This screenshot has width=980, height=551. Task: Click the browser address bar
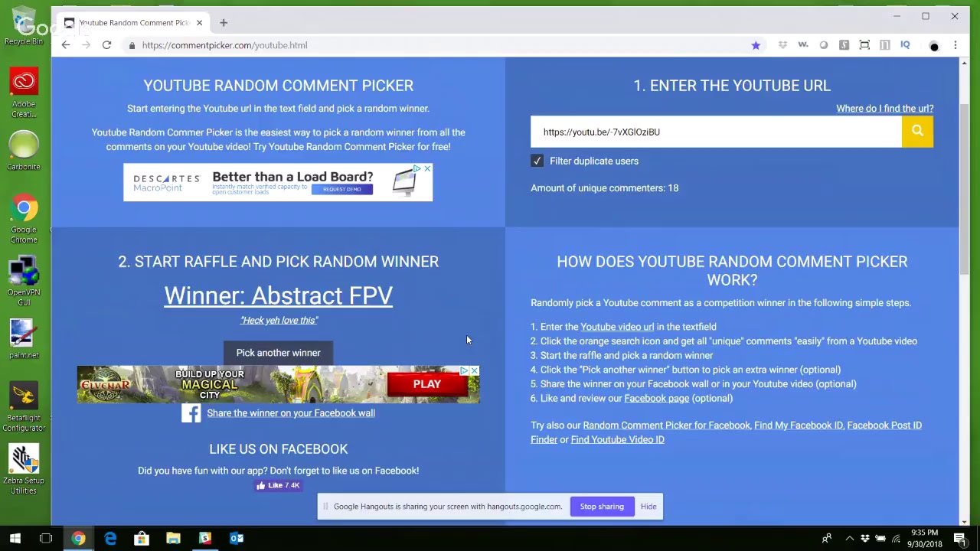(x=436, y=45)
